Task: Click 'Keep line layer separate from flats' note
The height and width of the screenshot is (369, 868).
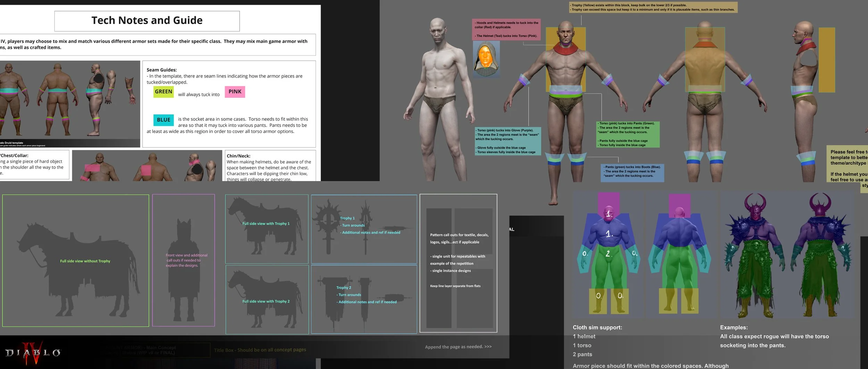Action: [x=455, y=286]
